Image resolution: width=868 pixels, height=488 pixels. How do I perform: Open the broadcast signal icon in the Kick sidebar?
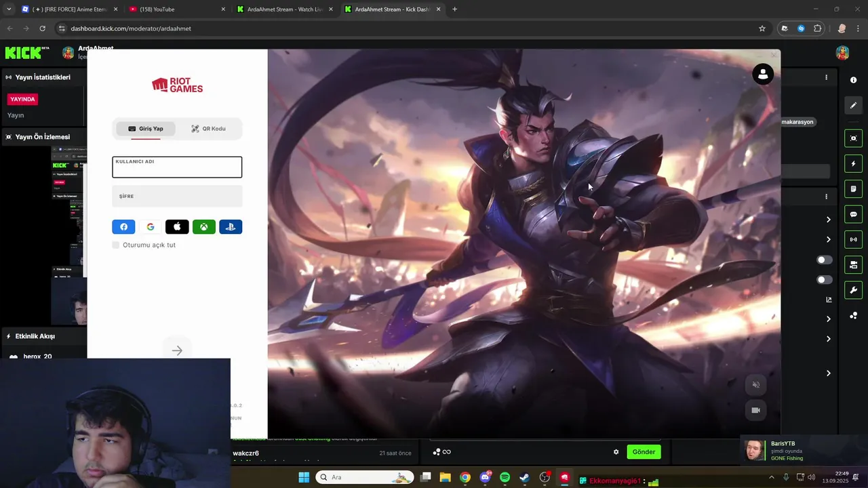(x=853, y=239)
